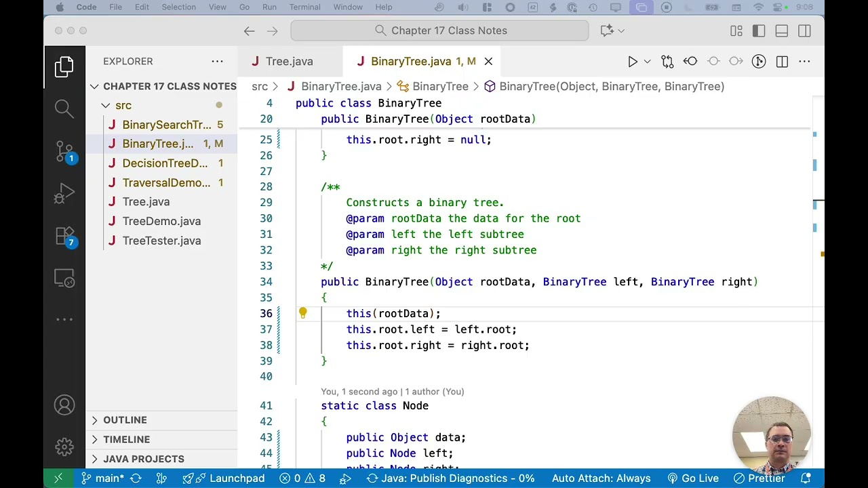This screenshot has height=488, width=868.
Task: Toggle the primary side bar layout
Action: (759, 30)
